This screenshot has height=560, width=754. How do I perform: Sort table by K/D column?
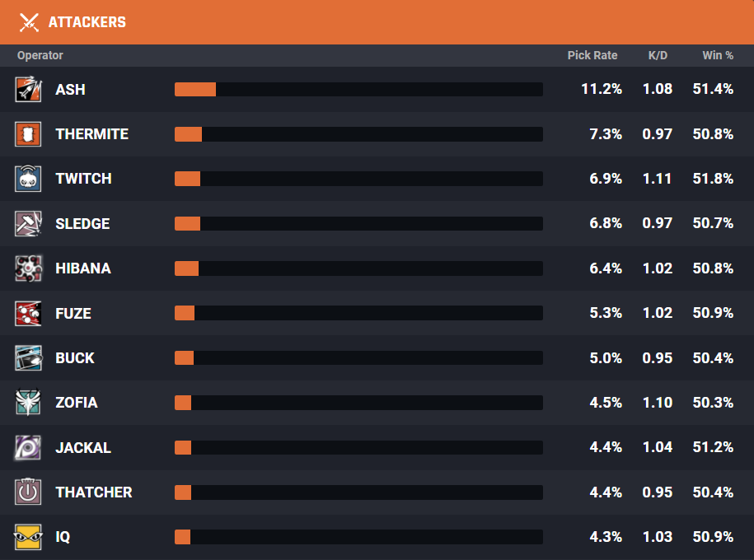(658, 55)
